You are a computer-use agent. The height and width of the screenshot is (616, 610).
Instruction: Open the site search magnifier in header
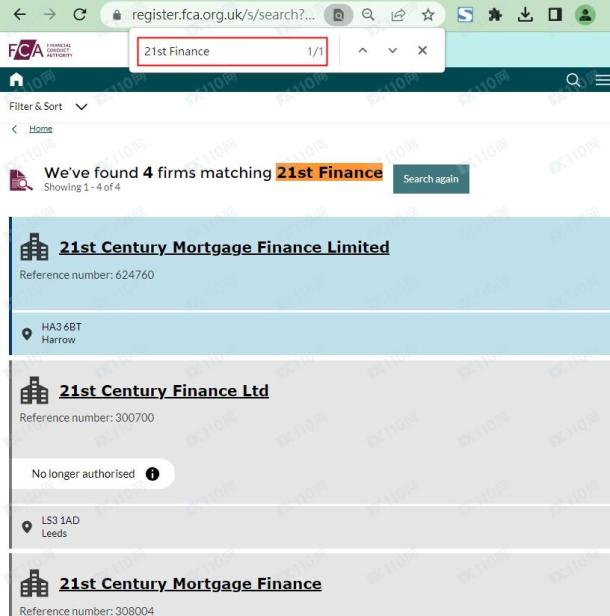tap(573, 80)
